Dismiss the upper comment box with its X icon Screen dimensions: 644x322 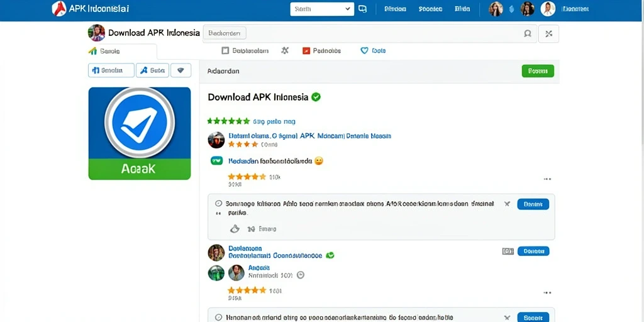tap(508, 204)
